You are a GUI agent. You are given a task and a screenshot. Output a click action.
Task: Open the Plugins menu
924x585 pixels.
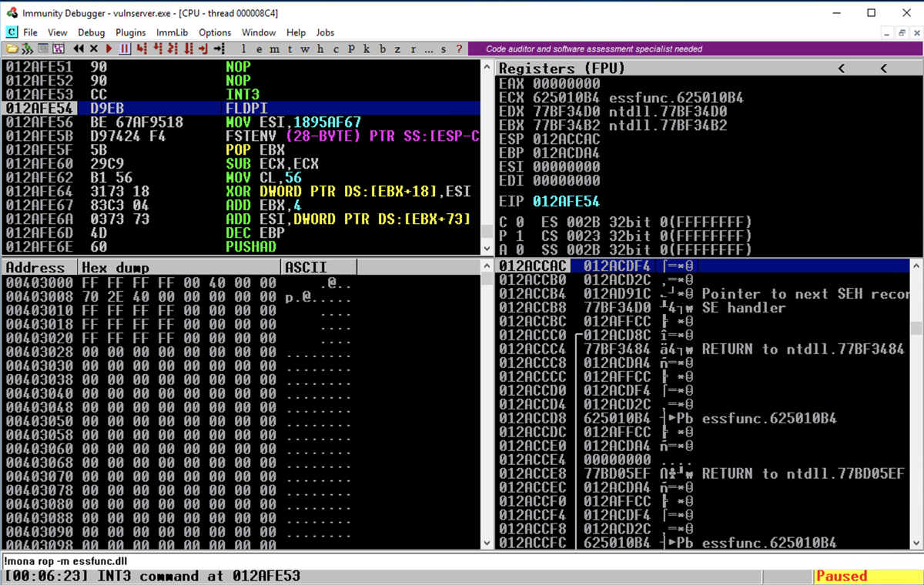(x=131, y=32)
